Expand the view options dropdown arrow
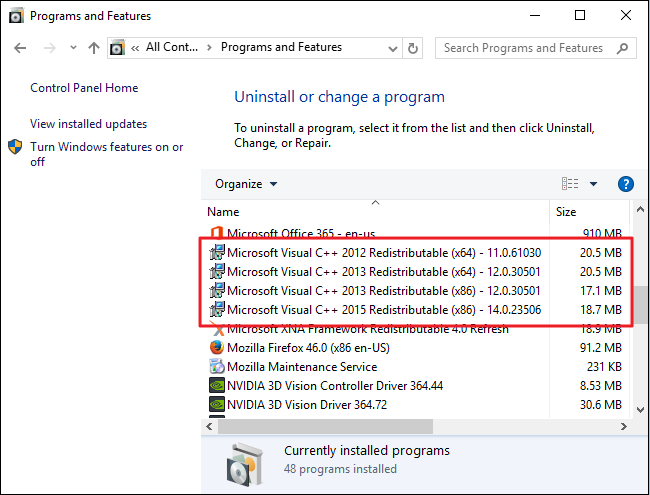 (x=593, y=184)
